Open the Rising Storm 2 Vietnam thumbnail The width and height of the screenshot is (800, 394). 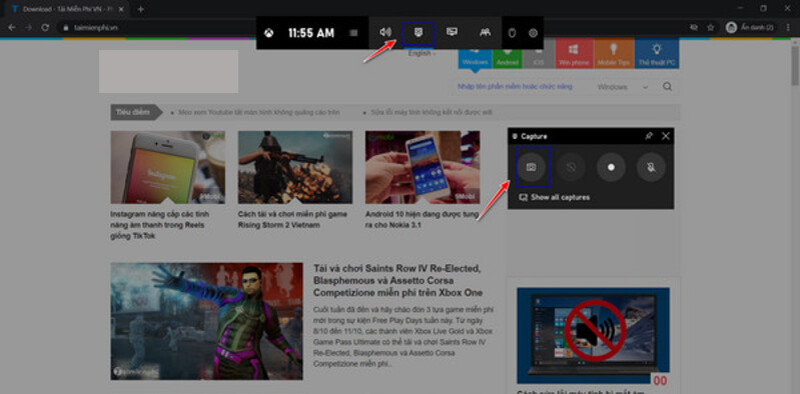(x=295, y=167)
